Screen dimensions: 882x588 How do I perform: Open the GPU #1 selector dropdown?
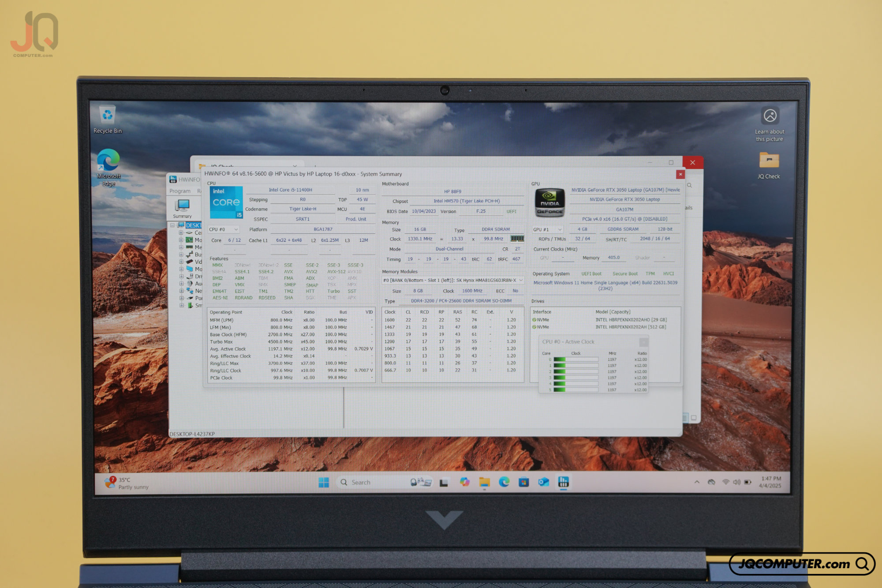548,229
